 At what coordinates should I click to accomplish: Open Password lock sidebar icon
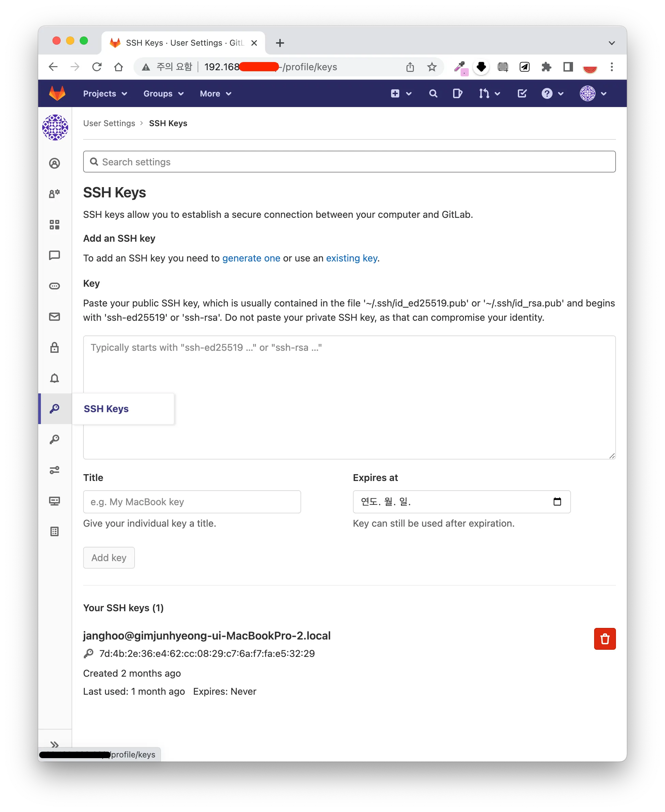[x=55, y=348]
